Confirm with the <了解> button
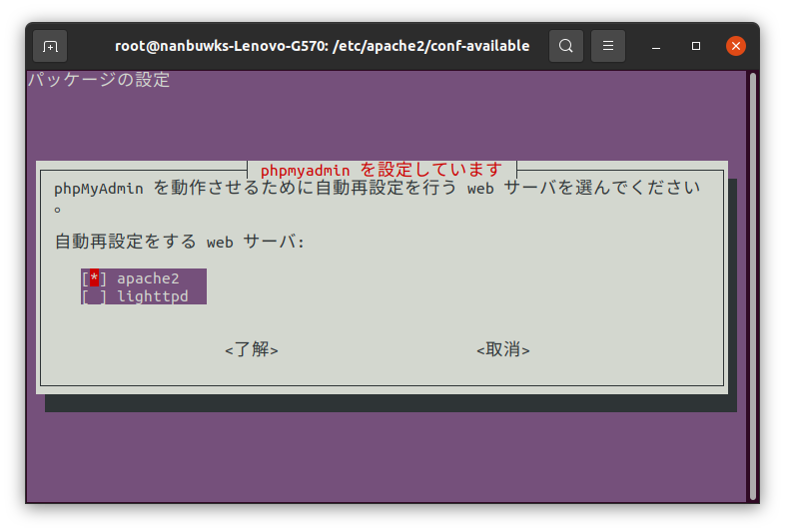 (252, 349)
